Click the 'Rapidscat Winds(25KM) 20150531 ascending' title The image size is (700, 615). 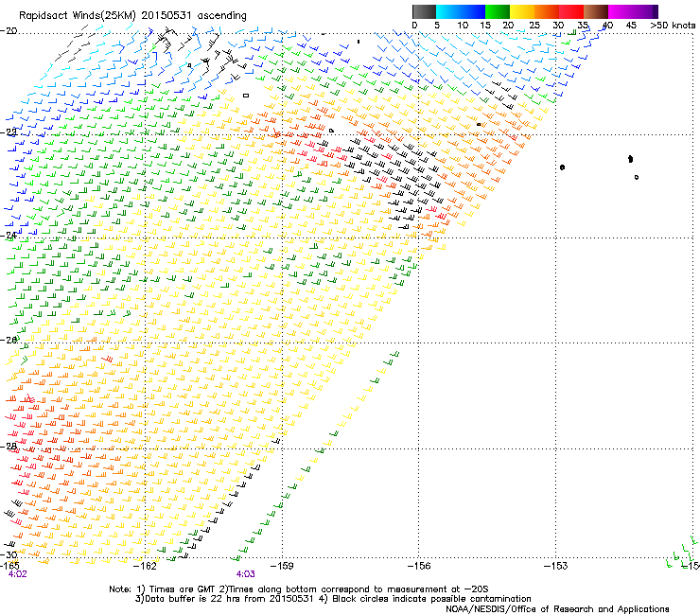(x=132, y=16)
